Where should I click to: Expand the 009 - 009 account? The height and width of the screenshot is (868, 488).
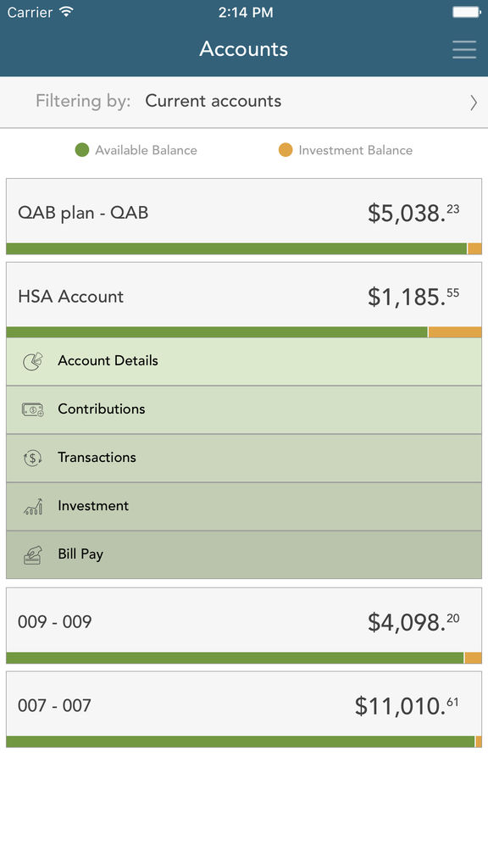click(x=244, y=620)
